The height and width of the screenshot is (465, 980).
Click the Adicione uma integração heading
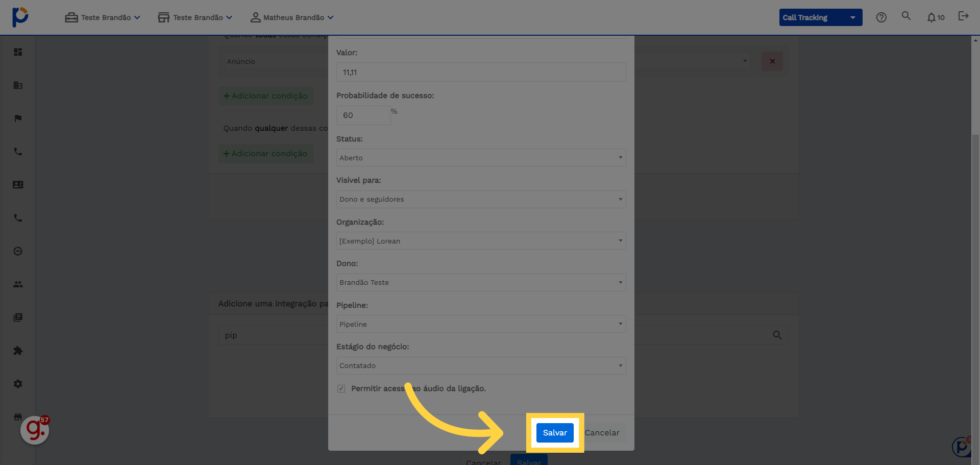273,304
